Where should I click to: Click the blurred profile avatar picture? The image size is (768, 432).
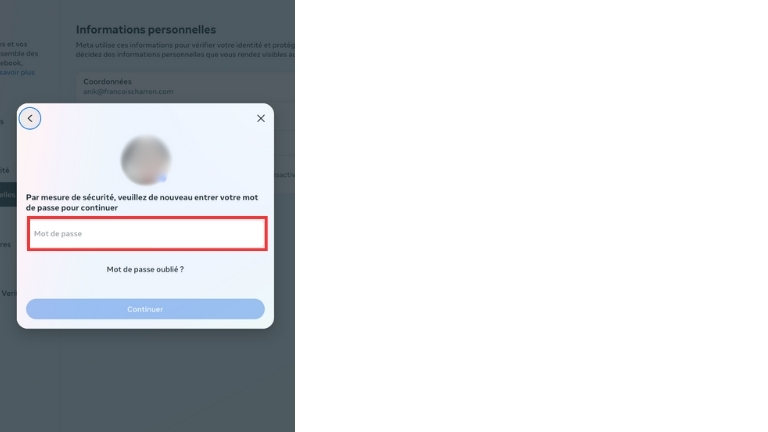[145, 160]
